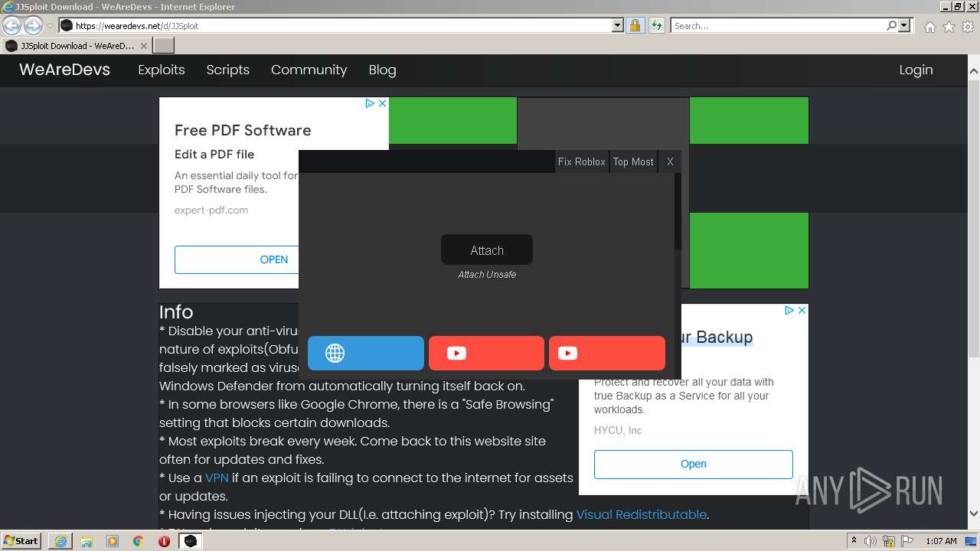980x551 pixels.
Task: Click the Attach button
Action: tap(487, 250)
